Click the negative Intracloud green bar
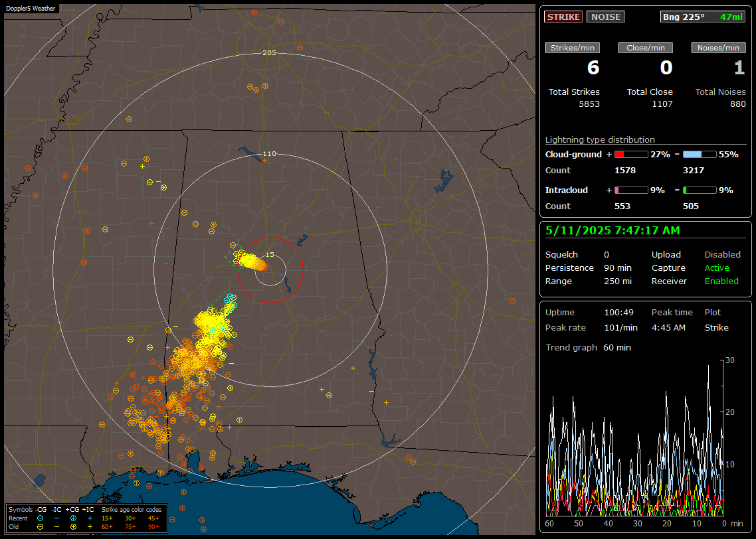This screenshot has width=756, height=539. (x=700, y=191)
